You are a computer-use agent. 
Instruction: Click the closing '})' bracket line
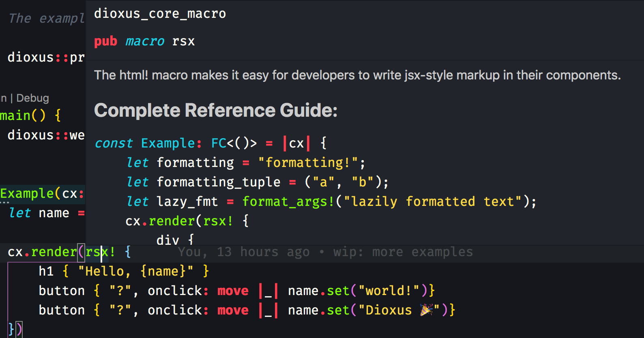click(x=15, y=329)
